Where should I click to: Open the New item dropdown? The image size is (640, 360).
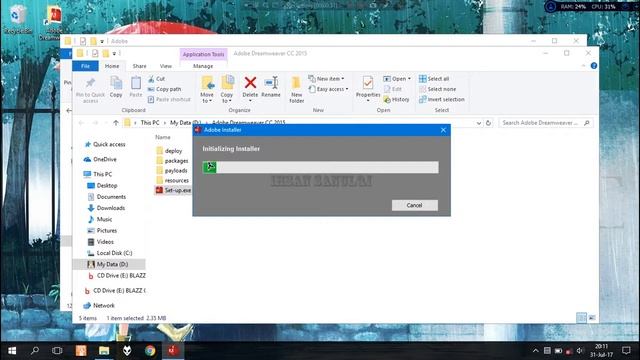click(326, 79)
